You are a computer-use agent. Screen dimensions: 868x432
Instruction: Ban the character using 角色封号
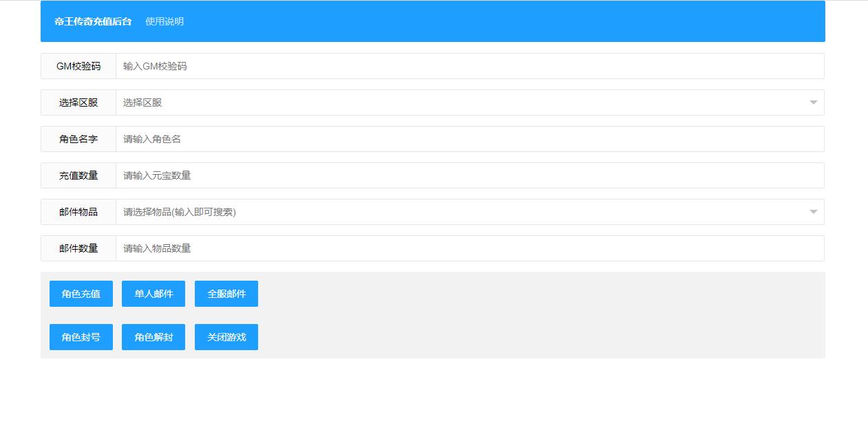81,337
